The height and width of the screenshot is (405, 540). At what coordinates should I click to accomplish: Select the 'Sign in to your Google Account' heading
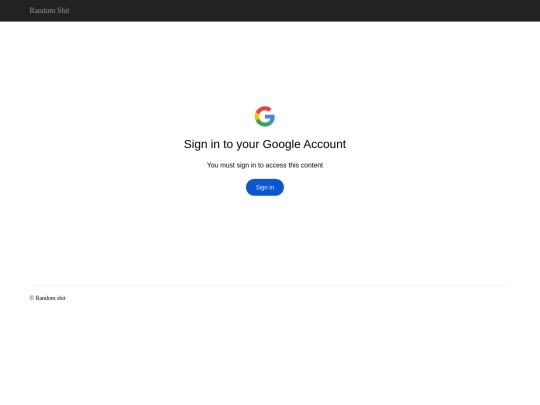pos(264,144)
